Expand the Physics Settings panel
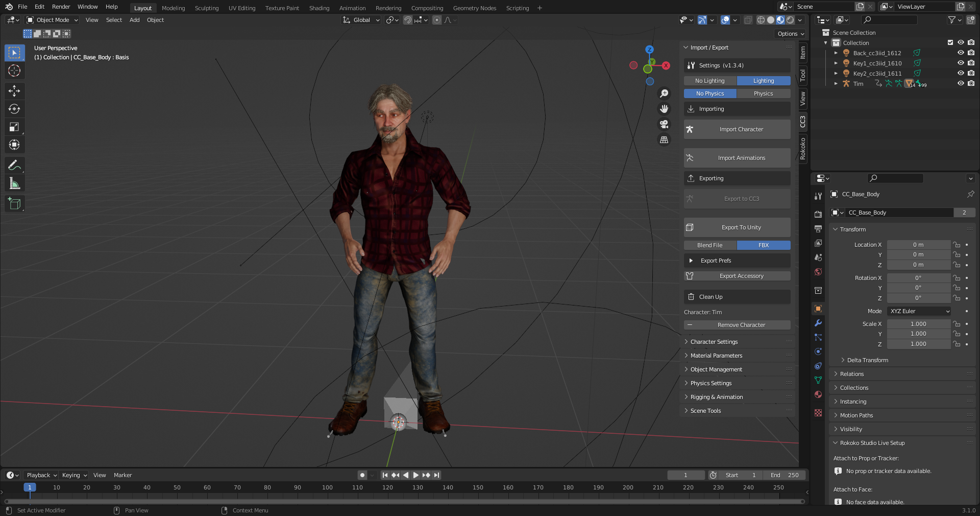 tap(711, 383)
